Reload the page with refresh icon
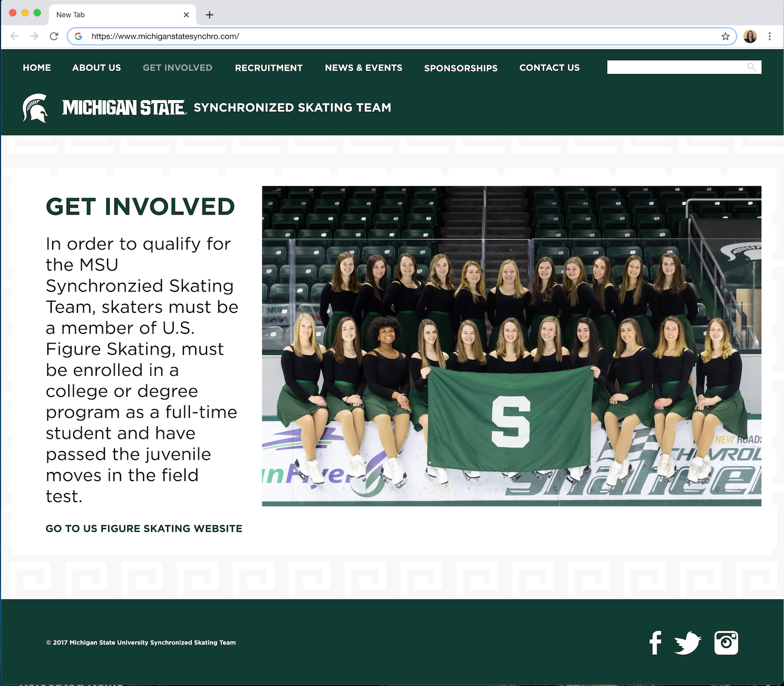The image size is (784, 686). point(54,36)
